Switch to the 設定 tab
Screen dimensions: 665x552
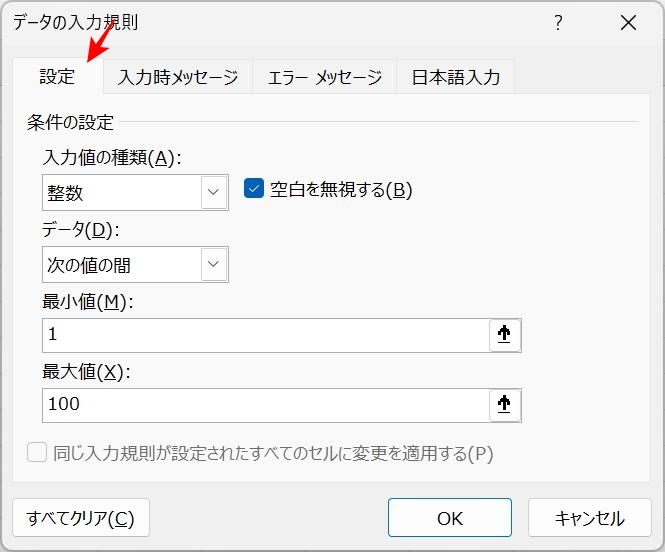pyautogui.click(x=58, y=76)
